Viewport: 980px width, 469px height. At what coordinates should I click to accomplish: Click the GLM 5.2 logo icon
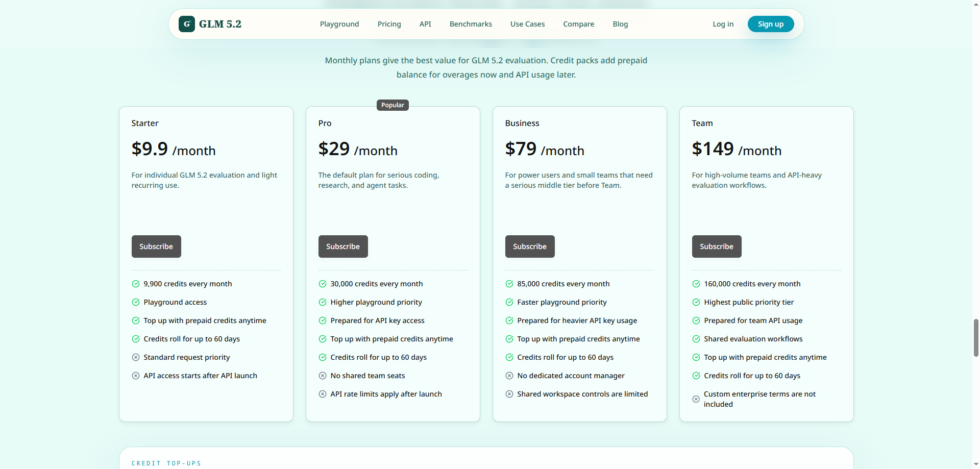click(187, 24)
